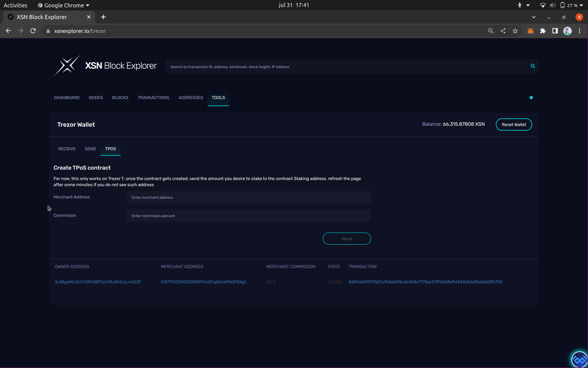Screen dimensions: 588x368
Task: Focus the Enter commision percent field
Action: [249, 216]
